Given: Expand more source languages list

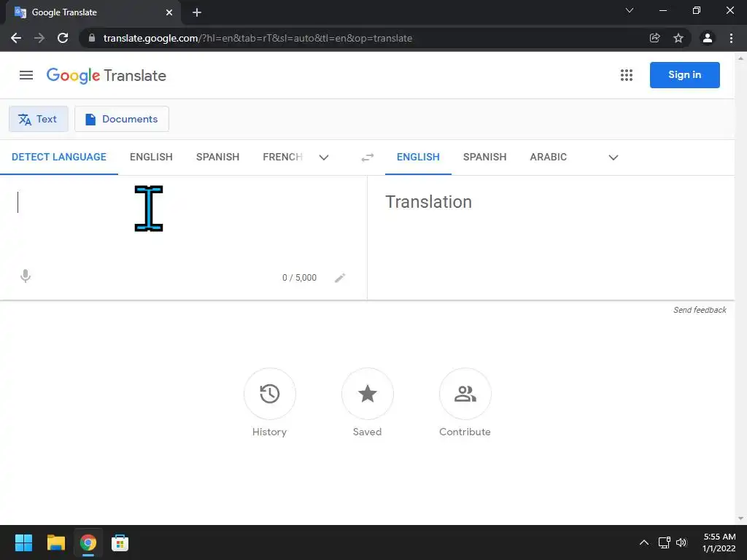Looking at the screenshot, I should coord(324,157).
